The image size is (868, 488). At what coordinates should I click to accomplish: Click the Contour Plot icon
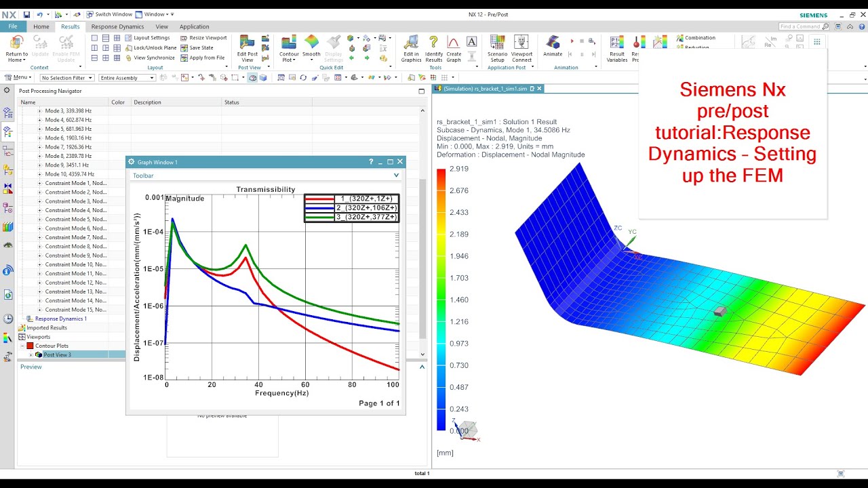click(x=289, y=43)
